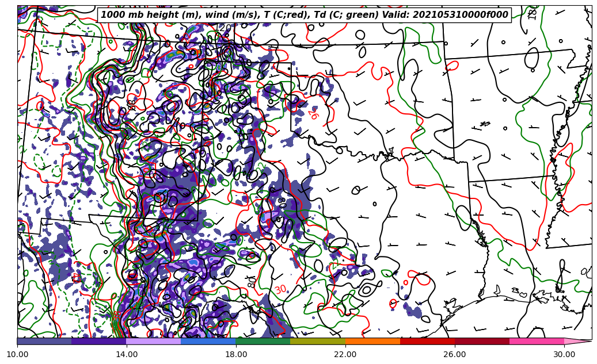Select the light purple 14–16 colorbar segment

coord(154,341)
